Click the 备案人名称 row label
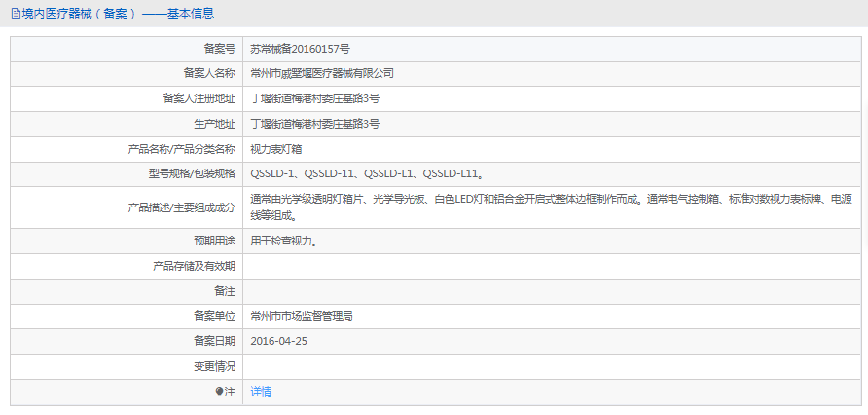The image size is (868, 415). 209,73
